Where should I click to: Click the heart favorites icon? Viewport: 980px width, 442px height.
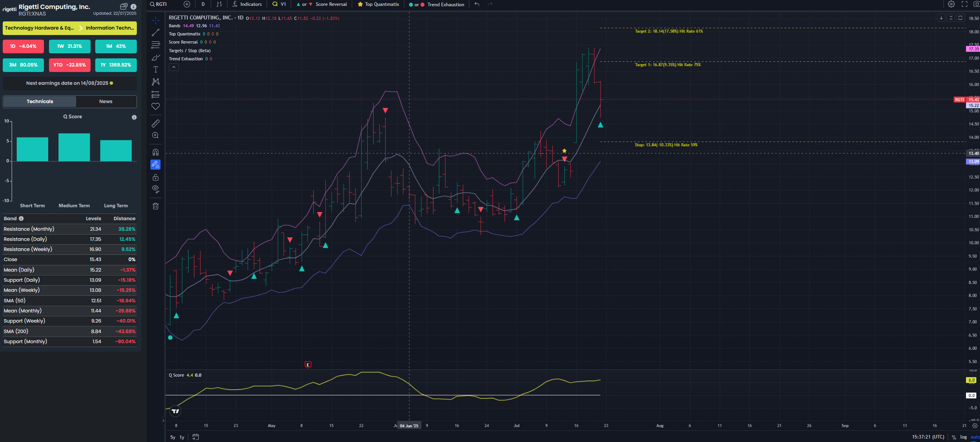[x=155, y=106]
